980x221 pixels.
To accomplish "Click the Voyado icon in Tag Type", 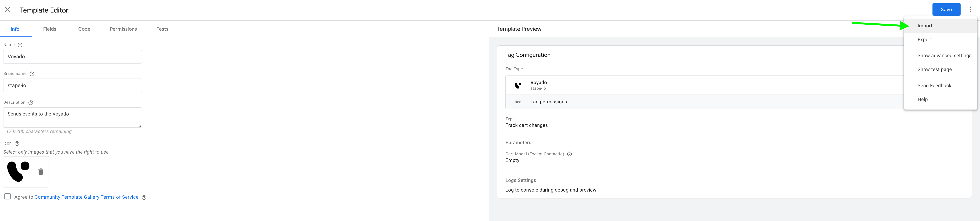I will click(518, 85).
